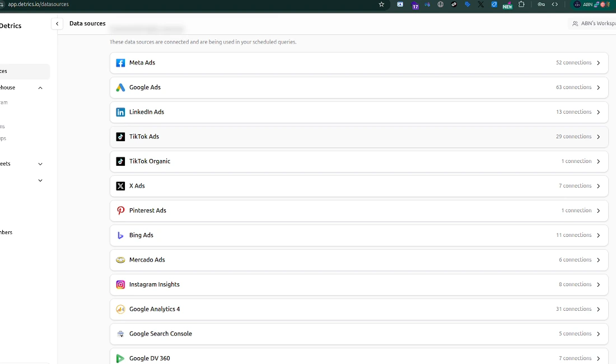This screenshot has width=616, height=364.
Task: Click the back arrow beside Data sources
Action: (x=57, y=24)
